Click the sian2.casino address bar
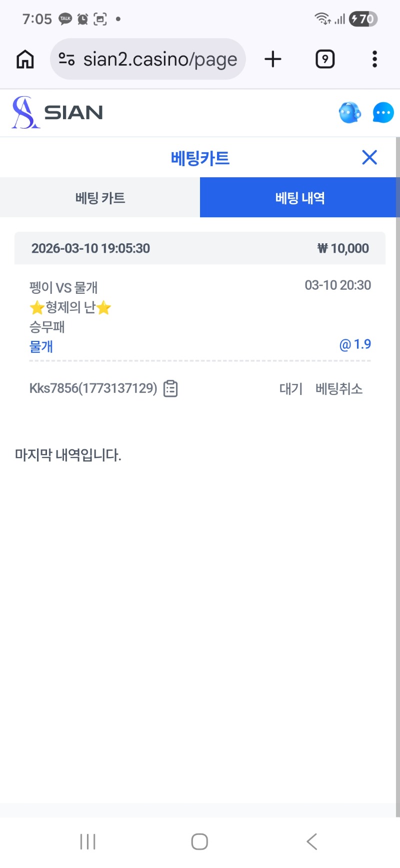Viewport: 400px width, 868px height. point(160,60)
